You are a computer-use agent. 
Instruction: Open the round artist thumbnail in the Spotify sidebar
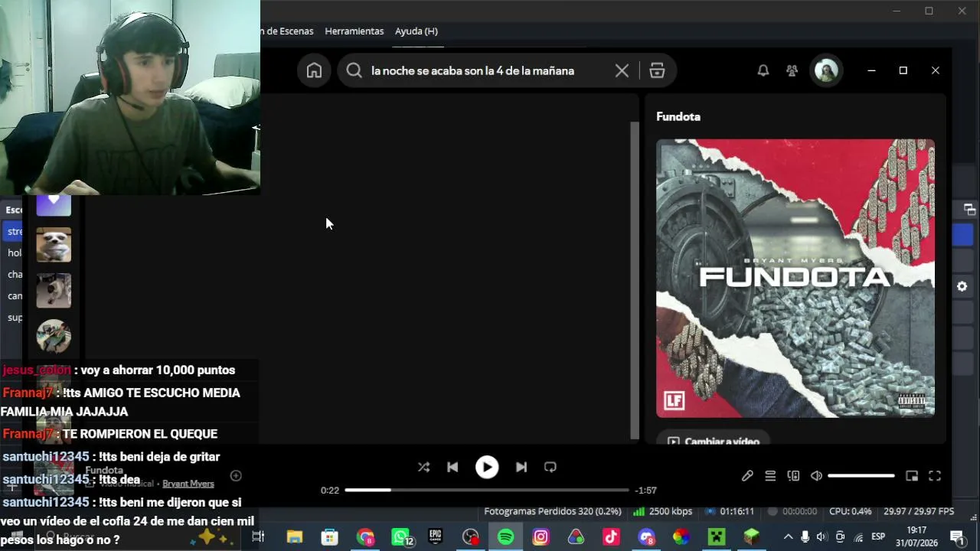[x=54, y=337]
